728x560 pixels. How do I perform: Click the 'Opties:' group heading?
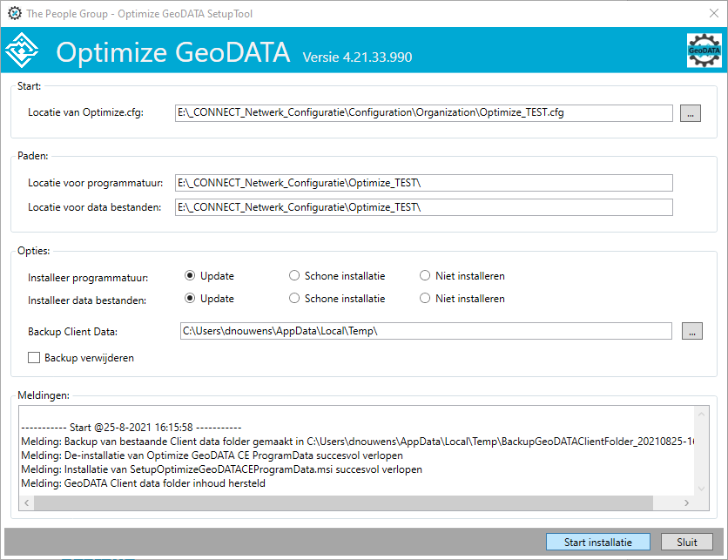click(x=33, y=251)
